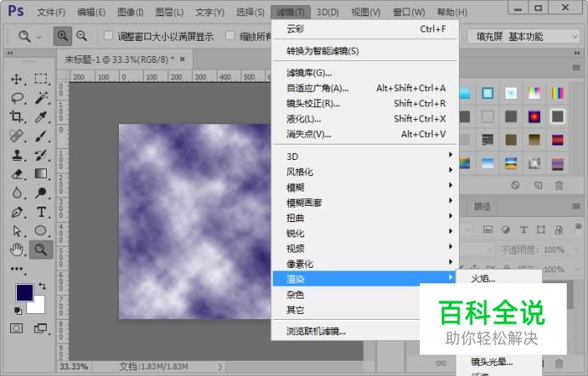This screenshot has height=376, width=588.
Task: Swap foreground and background colors
Action: tap(42, 287)
